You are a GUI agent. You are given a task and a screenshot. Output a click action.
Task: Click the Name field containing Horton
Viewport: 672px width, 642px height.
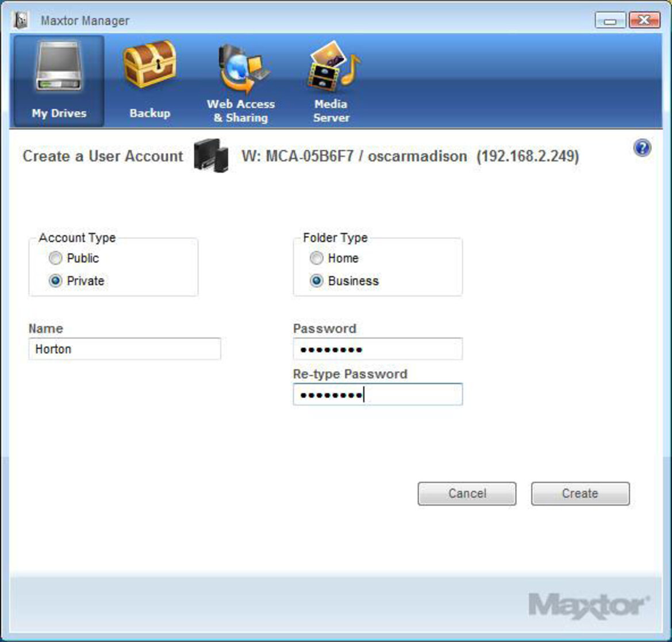tap(125, 349)
